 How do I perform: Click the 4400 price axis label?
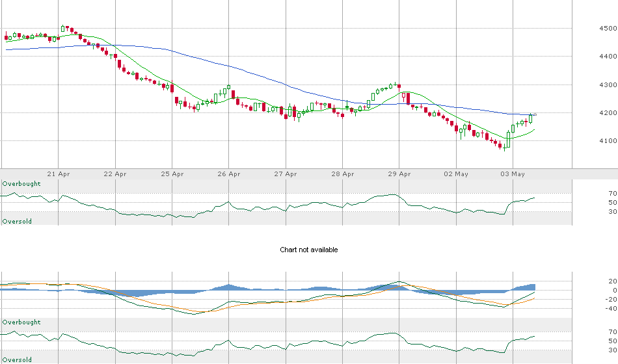(x=608, y=57)
